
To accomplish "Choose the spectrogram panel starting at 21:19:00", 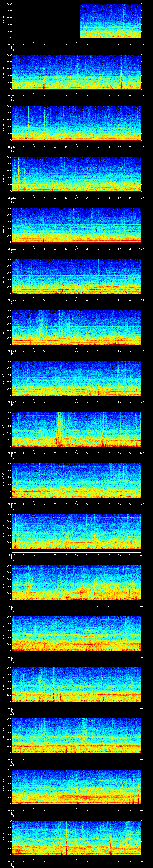I will pos(77,787).
